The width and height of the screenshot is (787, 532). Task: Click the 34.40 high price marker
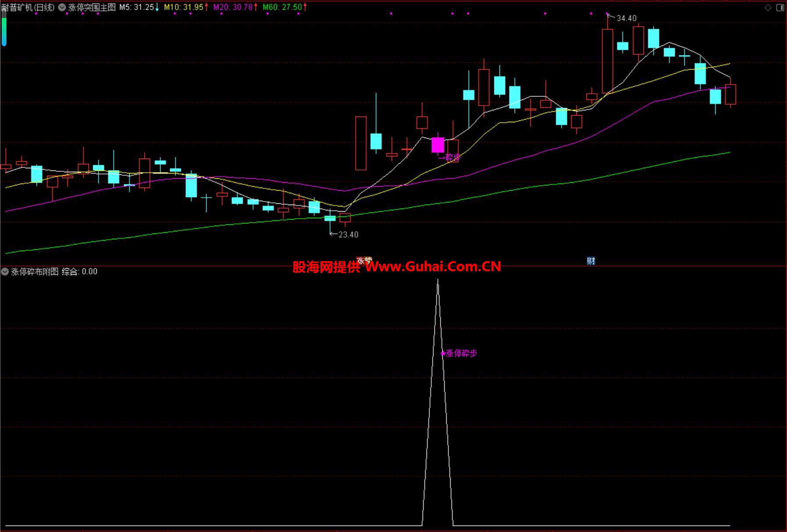[x=626, y=18]
